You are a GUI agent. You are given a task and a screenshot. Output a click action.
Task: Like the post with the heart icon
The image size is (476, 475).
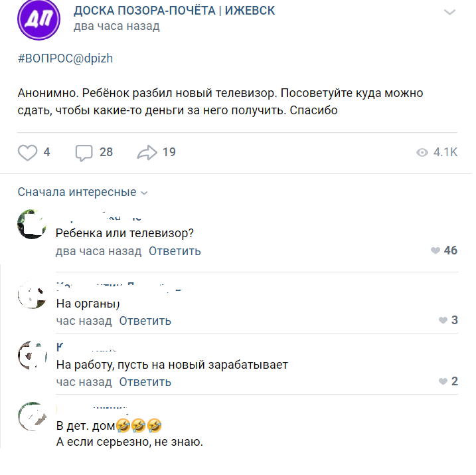coord(27,153)
